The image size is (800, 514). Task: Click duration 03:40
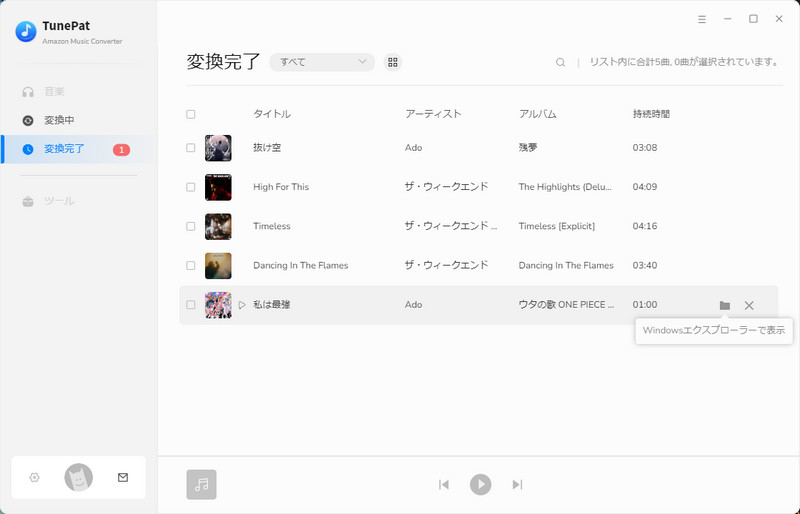coord(645,265)
